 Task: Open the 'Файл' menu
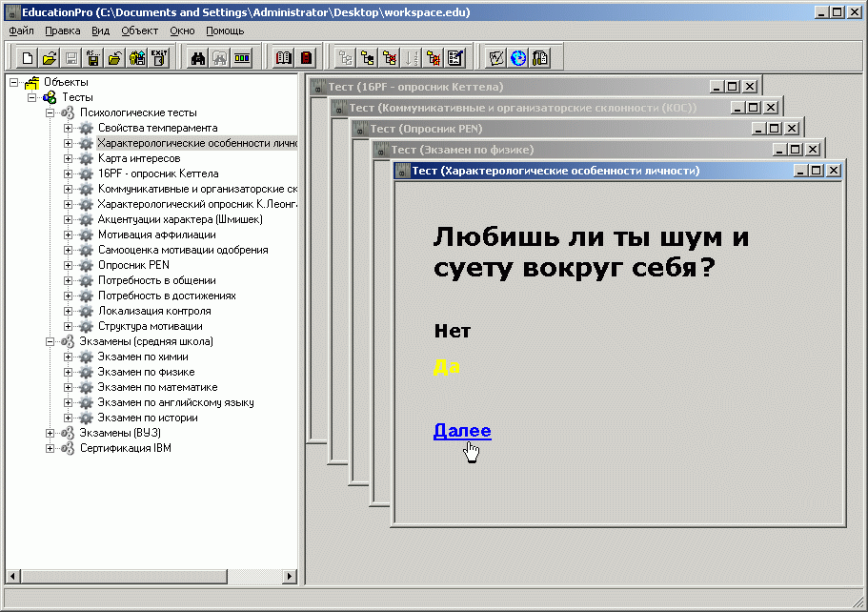point(21,31)
